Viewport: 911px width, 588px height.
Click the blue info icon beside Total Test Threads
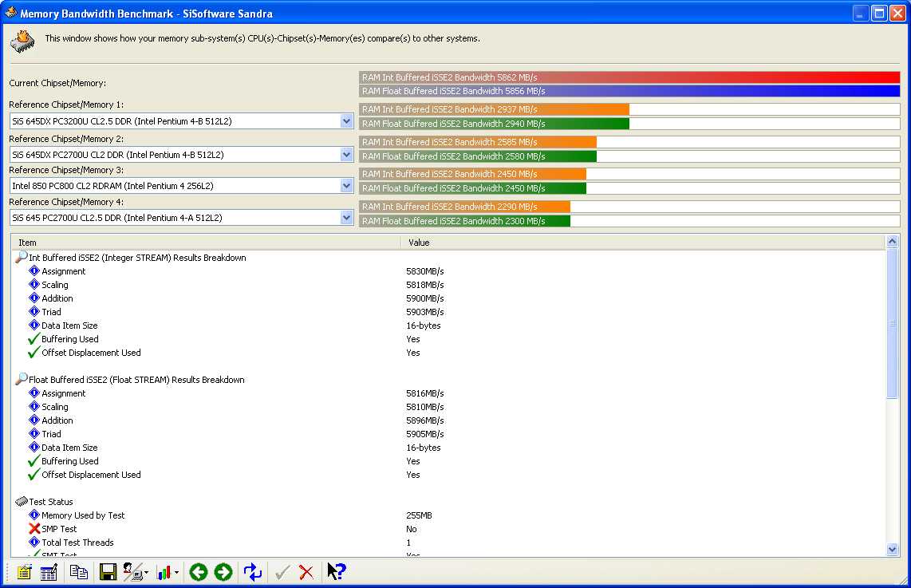(34, 542)
